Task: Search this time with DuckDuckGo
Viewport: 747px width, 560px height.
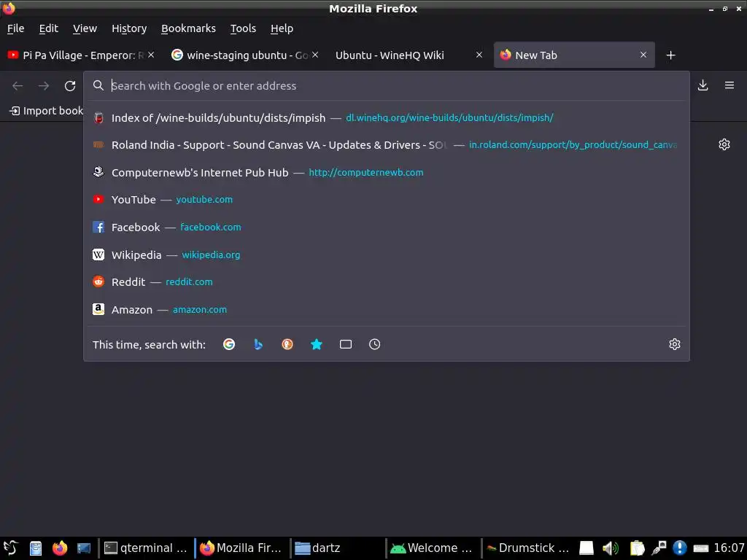Action: coord(287,344)
